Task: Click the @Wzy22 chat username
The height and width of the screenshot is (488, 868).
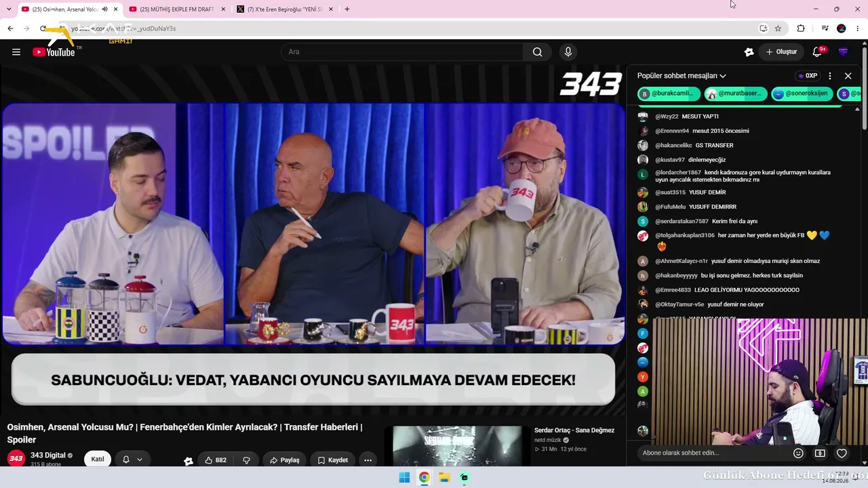Action: click(667, 117)
